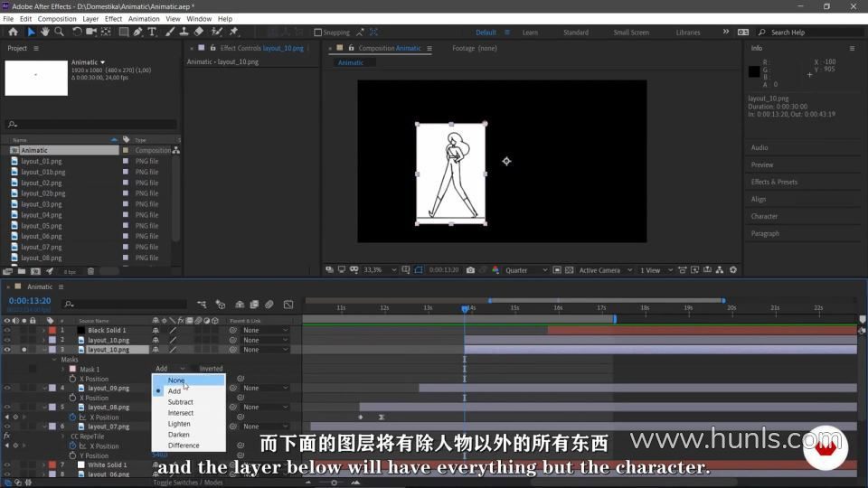Screen dimensions: 868x488
Task: Adjust the timeline zoom slider
Action: [x=334, y=483]
